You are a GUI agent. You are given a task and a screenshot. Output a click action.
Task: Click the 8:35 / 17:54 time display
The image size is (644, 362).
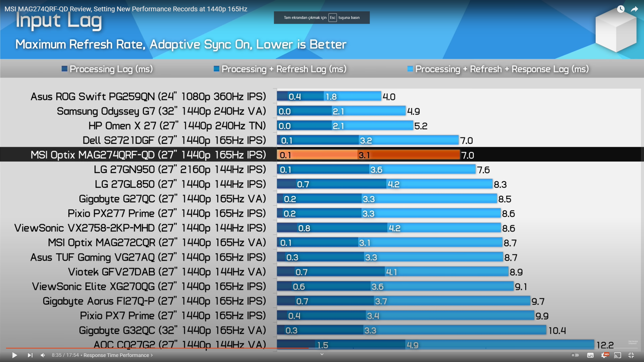(x=65, y=355)
